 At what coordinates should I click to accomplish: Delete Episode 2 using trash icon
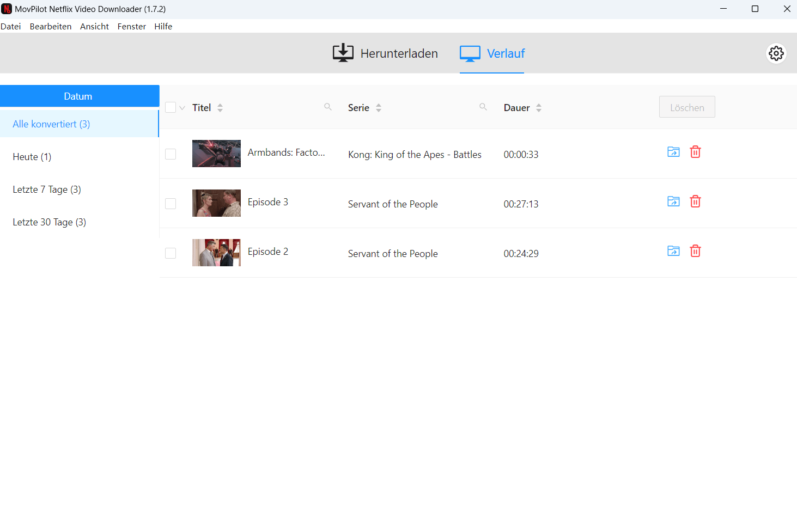[695, 251]
